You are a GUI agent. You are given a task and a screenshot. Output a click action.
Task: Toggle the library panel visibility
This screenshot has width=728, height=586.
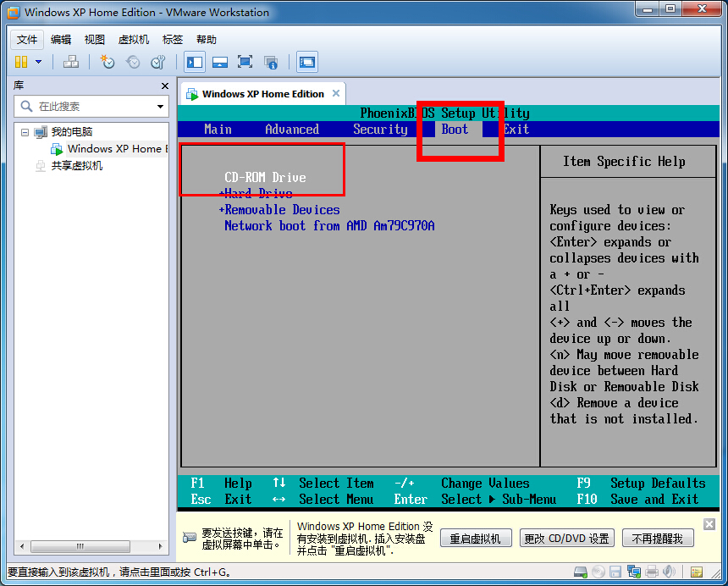(x=193, y=62)
